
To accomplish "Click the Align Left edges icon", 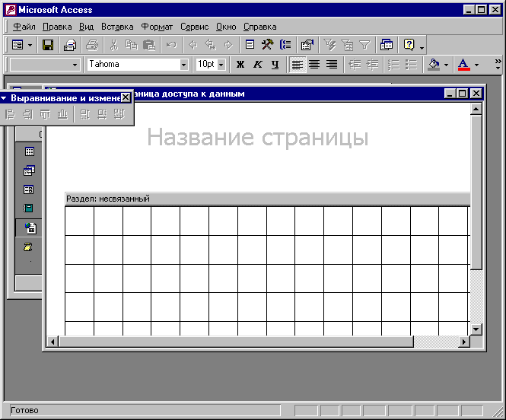I will 11,114.
